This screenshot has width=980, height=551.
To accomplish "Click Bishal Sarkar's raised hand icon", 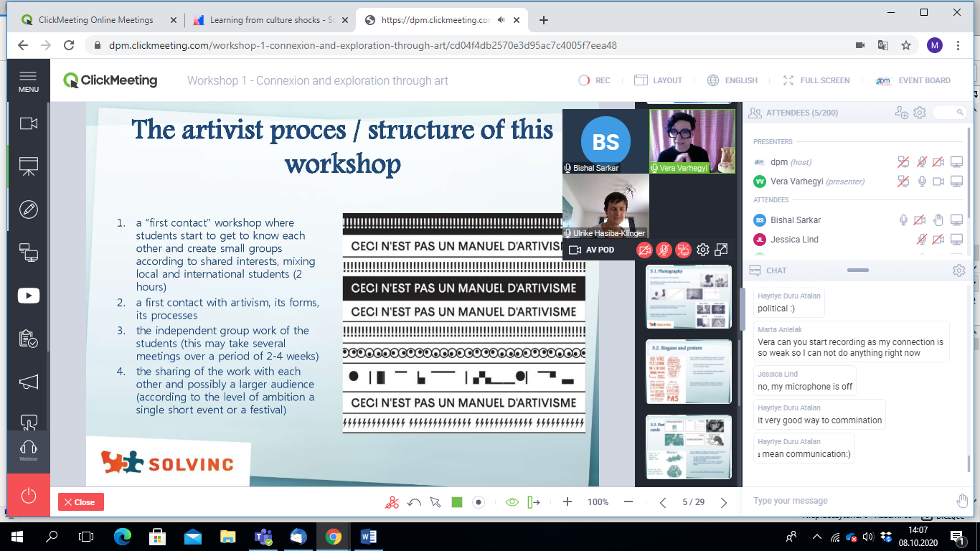I will click(x=938, y=220).
